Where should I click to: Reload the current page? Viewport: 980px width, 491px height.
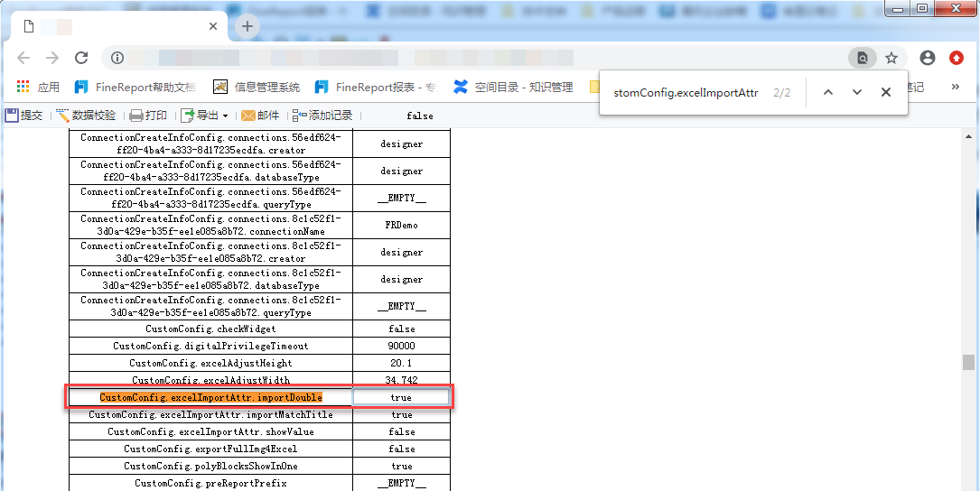[81, 58]
